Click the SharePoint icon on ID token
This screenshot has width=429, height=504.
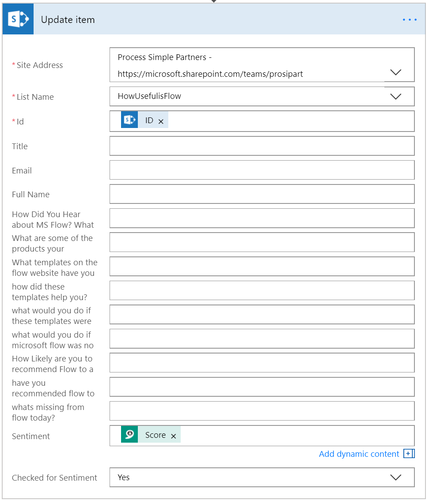[x=129, y=120]
